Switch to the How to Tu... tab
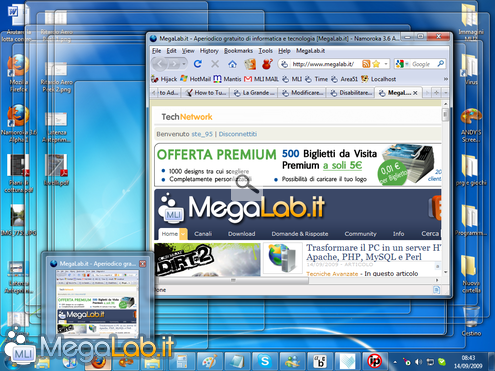This screenshot has height=371, width=495. tap(207, 93)
